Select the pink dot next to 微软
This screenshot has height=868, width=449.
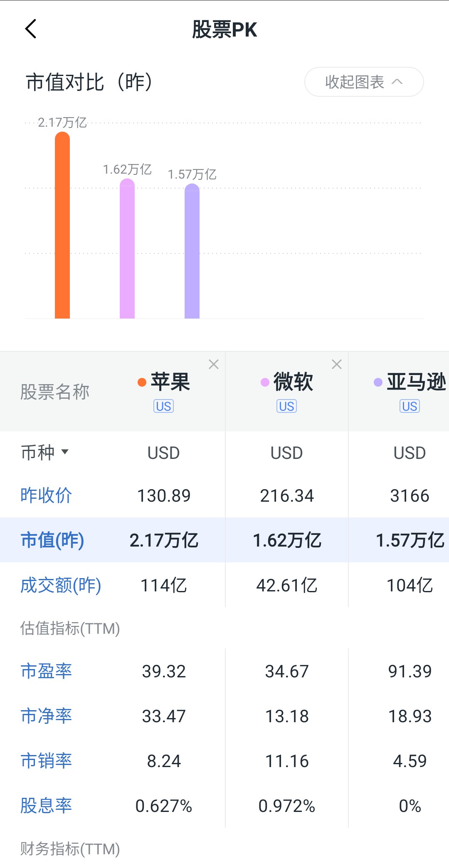point(265,382)
